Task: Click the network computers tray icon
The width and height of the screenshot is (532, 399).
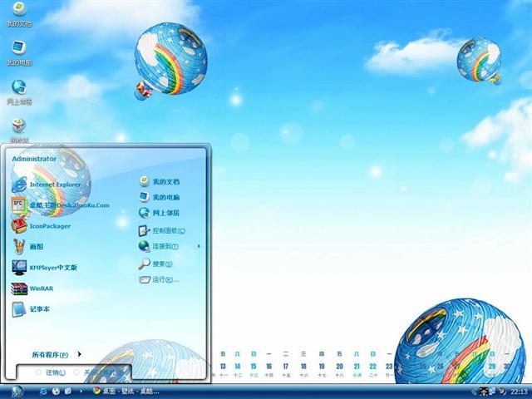Action: tap(491, 392)
